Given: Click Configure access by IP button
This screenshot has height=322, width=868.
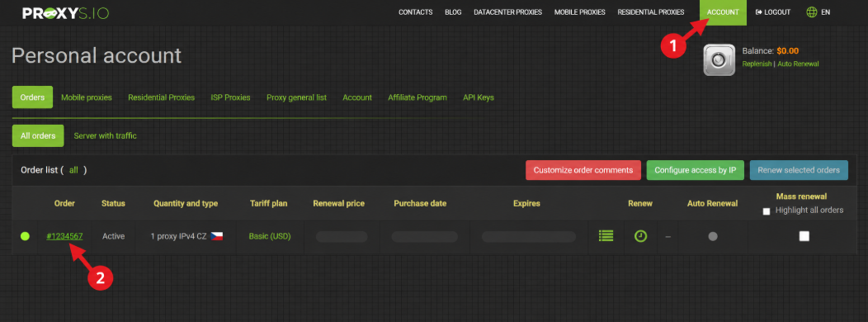Looking at the screenshot, I should click(x=696, y=170).
